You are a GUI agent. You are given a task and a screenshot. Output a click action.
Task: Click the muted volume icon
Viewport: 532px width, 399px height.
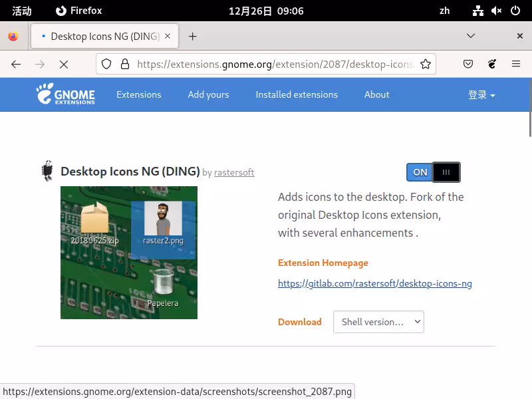[x=496, y=11]
